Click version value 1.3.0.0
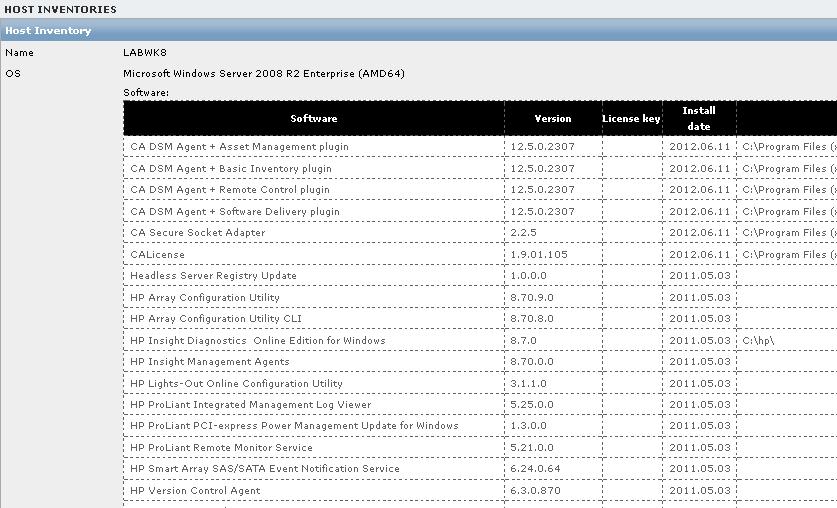 pyautogui.click(x=528, y=426)
